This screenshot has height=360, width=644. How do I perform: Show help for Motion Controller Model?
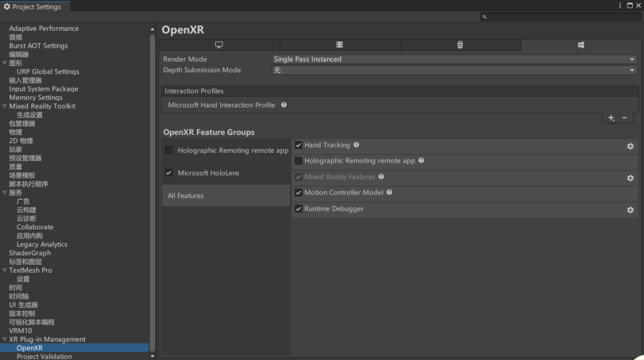tap(389, 192)
